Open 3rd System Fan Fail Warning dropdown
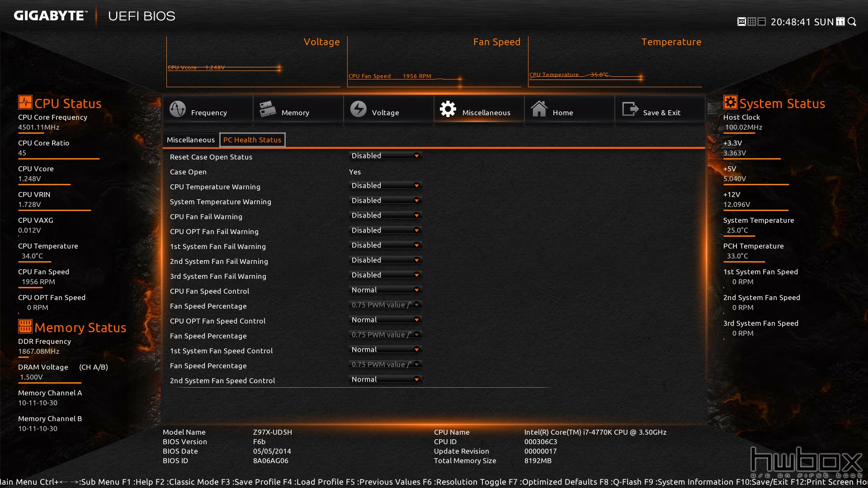 click(x=385, y=275)
